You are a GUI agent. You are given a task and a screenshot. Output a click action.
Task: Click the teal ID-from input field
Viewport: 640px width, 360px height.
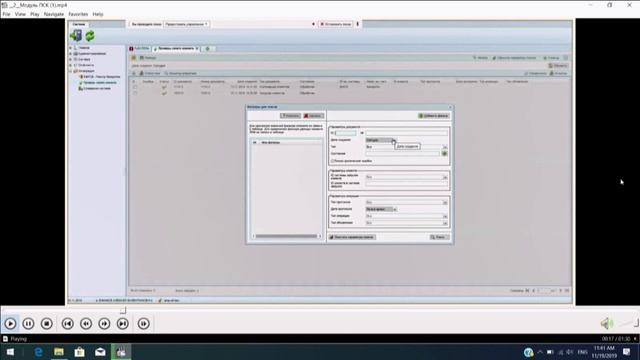tap(345, 133)
